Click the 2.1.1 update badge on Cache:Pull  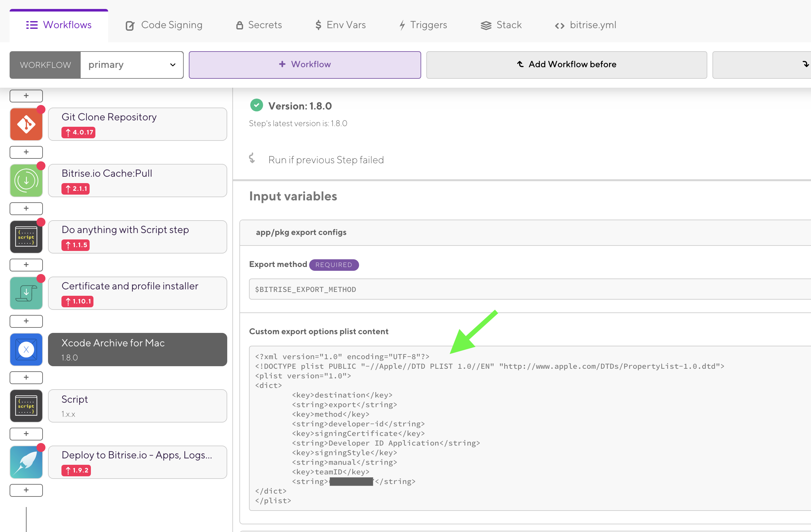[76, 189]
